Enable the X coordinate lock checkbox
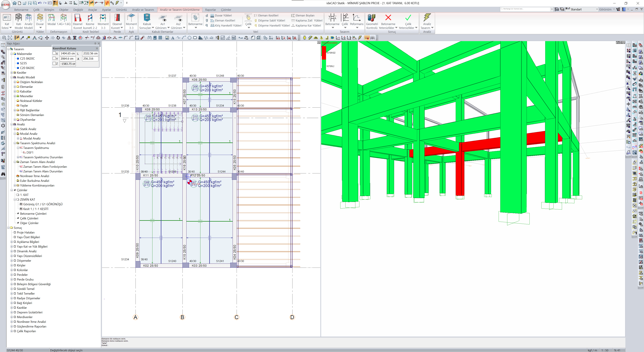 point(54,53)
